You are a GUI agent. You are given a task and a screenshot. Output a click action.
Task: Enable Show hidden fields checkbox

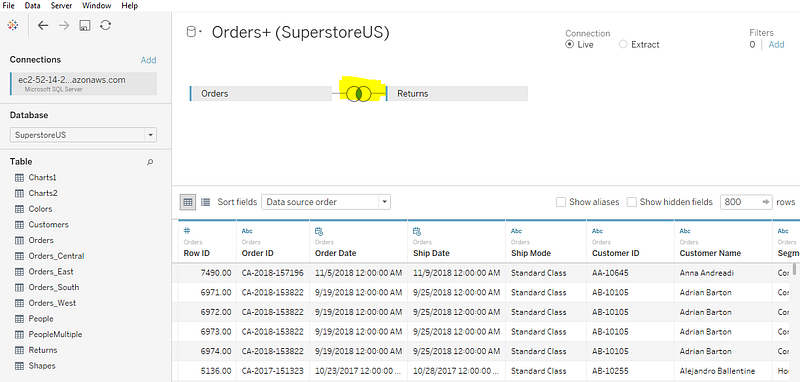coord(631,202)
